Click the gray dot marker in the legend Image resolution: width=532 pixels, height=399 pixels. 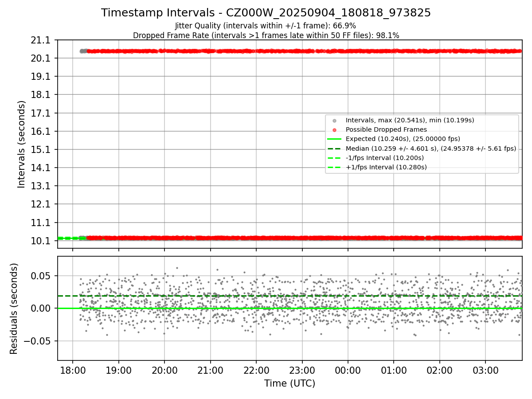click(334, 121)
